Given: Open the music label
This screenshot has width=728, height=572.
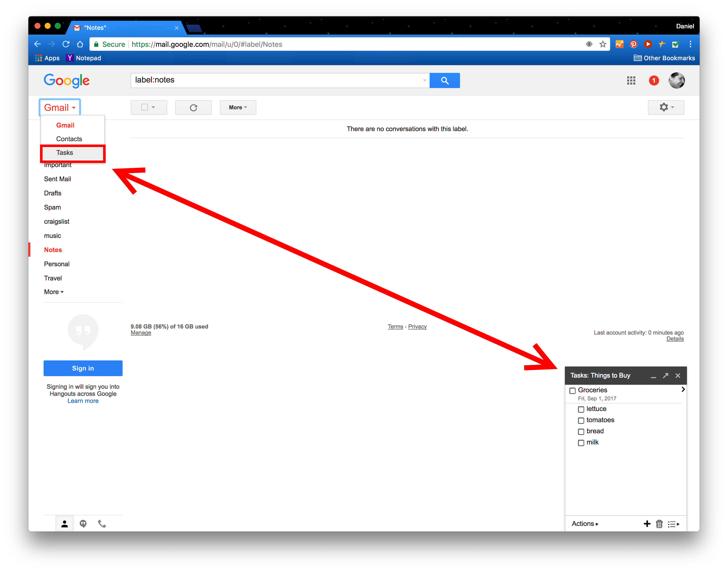Looking at the screenshot, I should pos(53,236).
